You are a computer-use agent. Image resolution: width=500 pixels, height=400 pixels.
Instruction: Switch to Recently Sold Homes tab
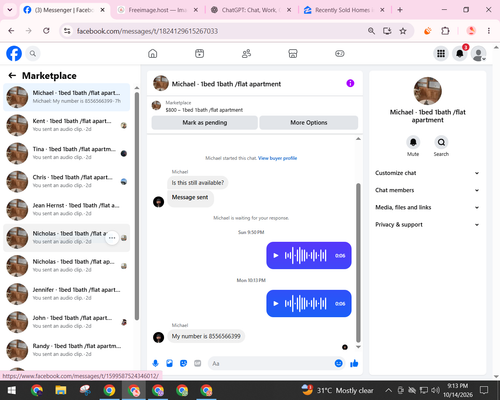tap(345, 10)
